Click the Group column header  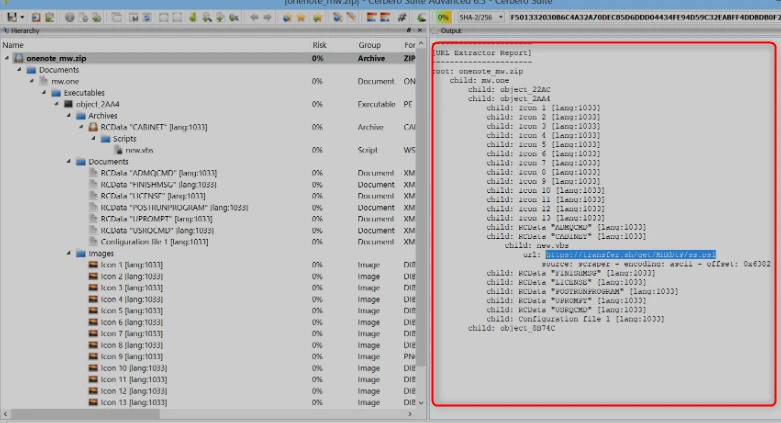tap(370, 45)
